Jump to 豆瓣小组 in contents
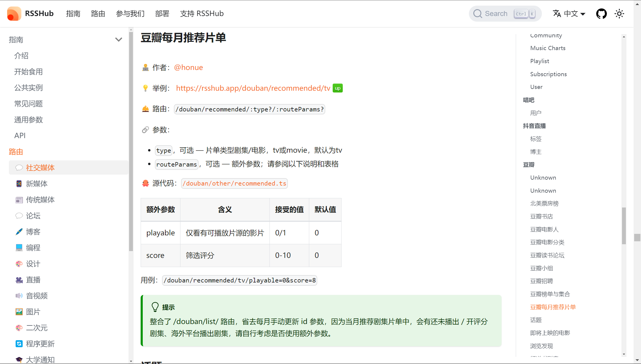Viewport: 641px width, 364px height. (x=542, y=268)
